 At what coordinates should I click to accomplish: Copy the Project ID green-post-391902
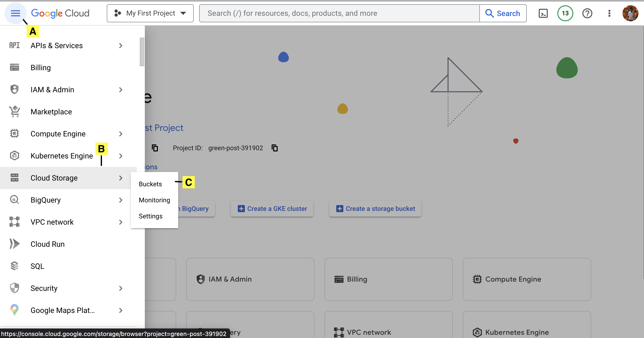[x=275, y=148]
